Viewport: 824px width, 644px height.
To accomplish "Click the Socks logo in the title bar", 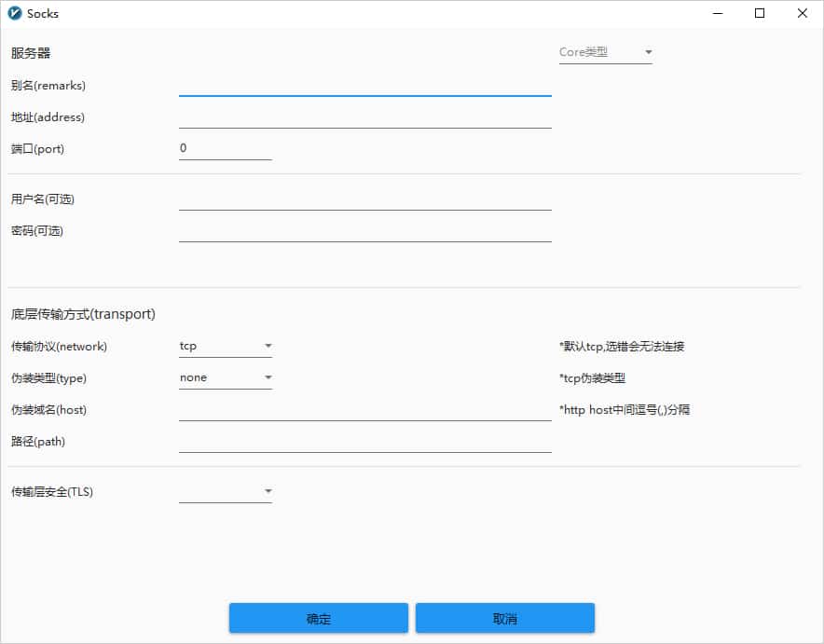I will pos(13,13).
